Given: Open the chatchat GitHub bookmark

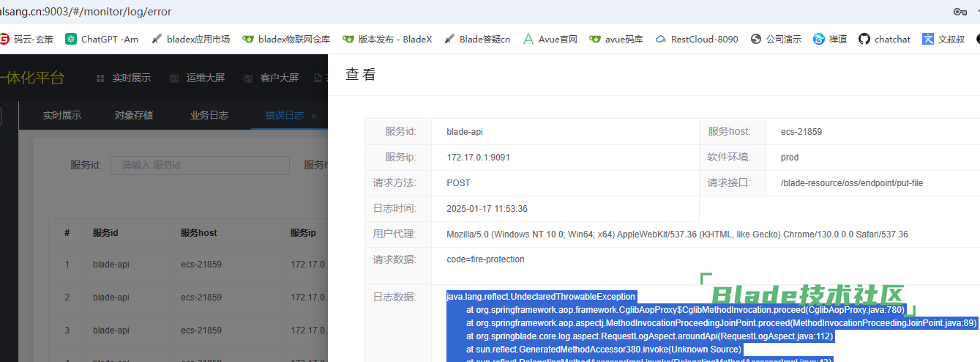Looking at the screenshot, I should pyautogui.click(x=885, y=39).
